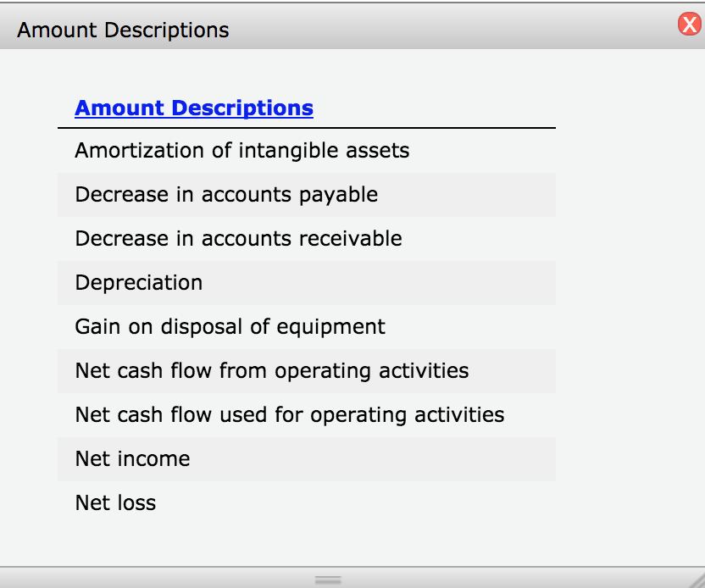
Task: Click the last entry in the list
Action: pyautogui.click(x=115, y=502)
